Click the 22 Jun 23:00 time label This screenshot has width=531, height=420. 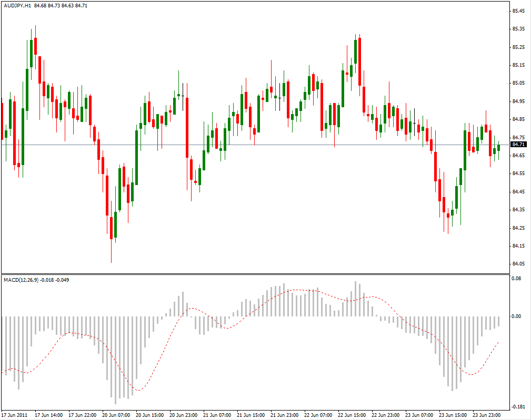click(x=385, y=415)
